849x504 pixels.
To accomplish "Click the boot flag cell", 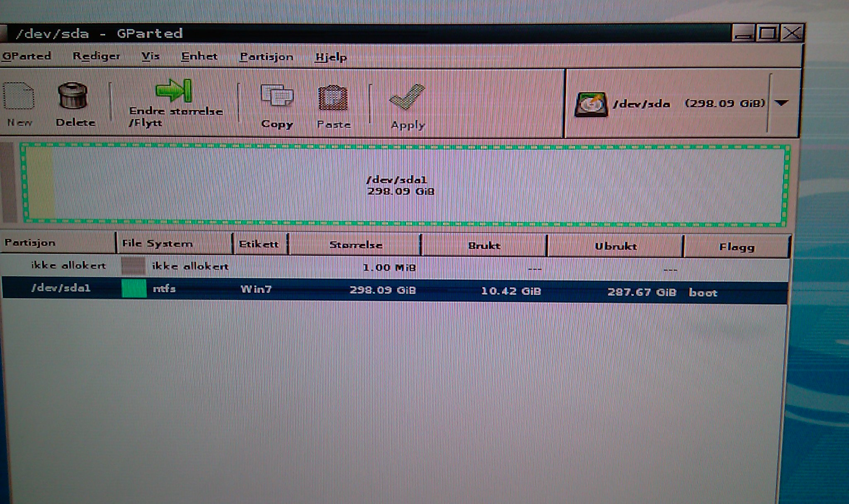I will coord(703,293).
